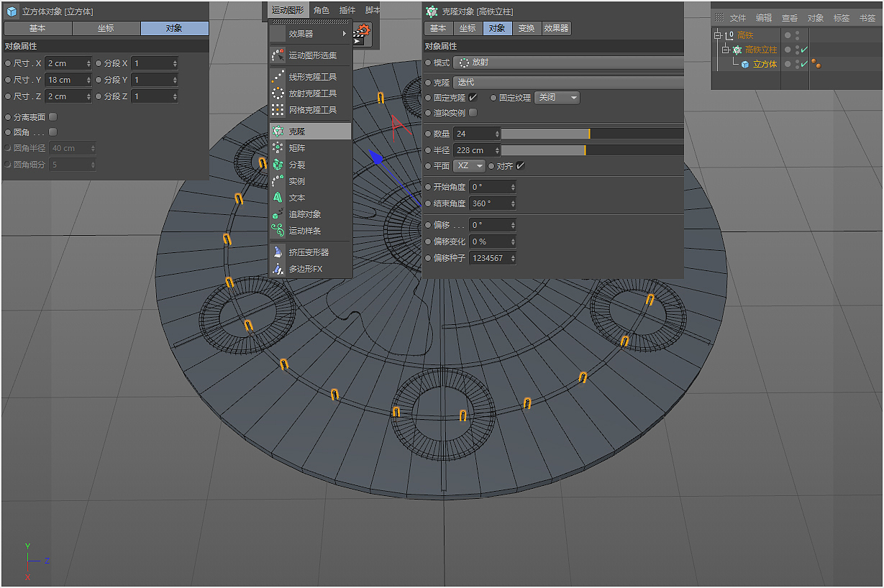Toggle the 对齐 align checkbox
Viewport: 884px width, 588px height.
pyautogui.click(x=520, y=166)
